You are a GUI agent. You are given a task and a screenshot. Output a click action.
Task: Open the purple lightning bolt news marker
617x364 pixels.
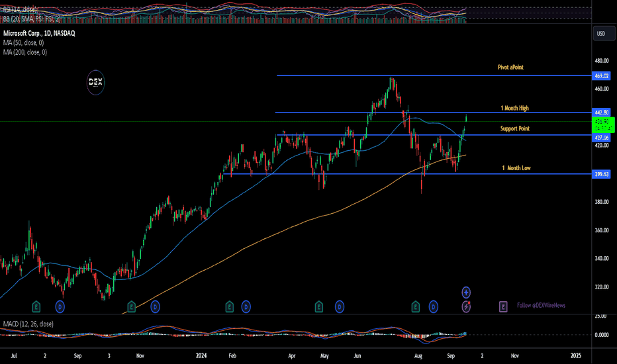pyautogui.click(x=466, y=306)
